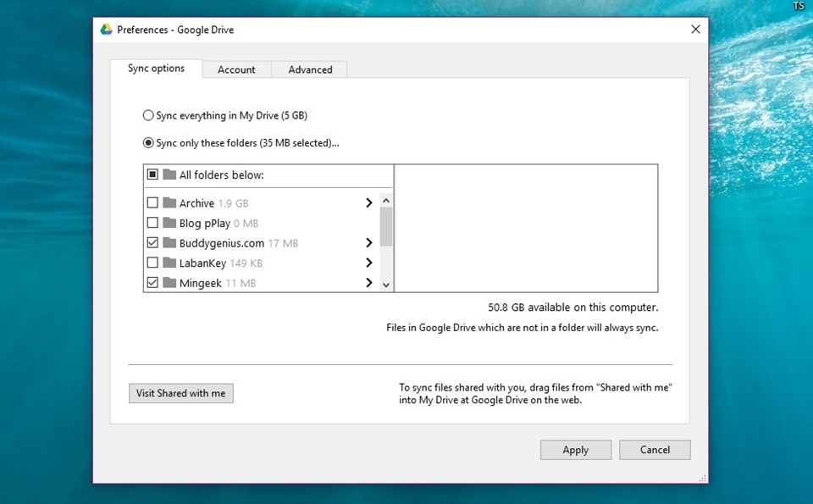Click the Mingeek folder name
Viewport: 813px width, 504px height.
click(x=201, y=283)
